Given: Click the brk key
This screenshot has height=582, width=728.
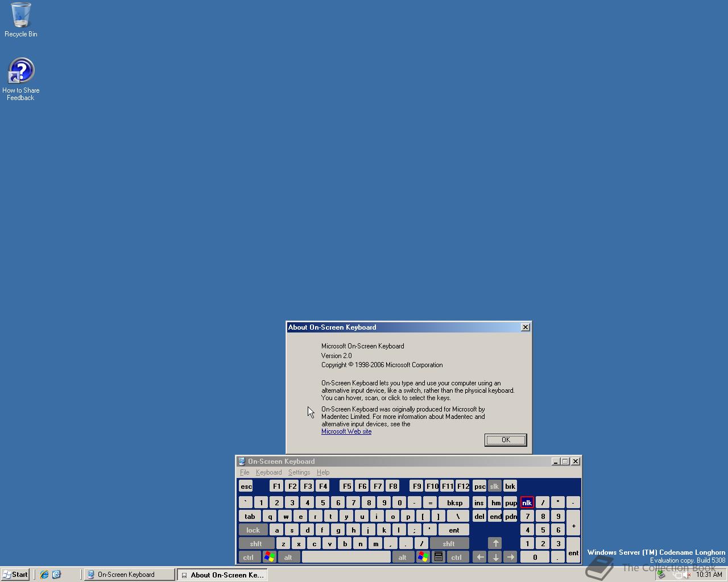Looking at the screenshot, I should pos(510,487).
